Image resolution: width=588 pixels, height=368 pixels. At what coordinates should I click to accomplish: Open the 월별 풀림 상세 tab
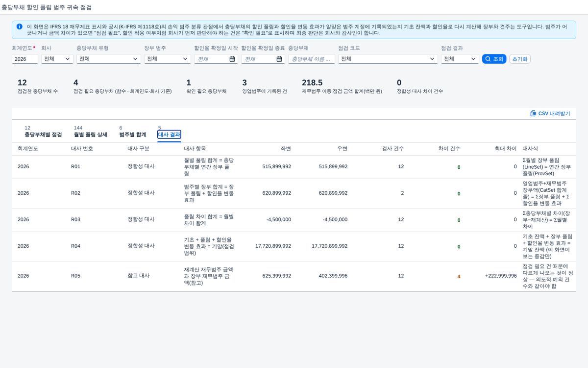pyautogui.click(x=90, y=134)
